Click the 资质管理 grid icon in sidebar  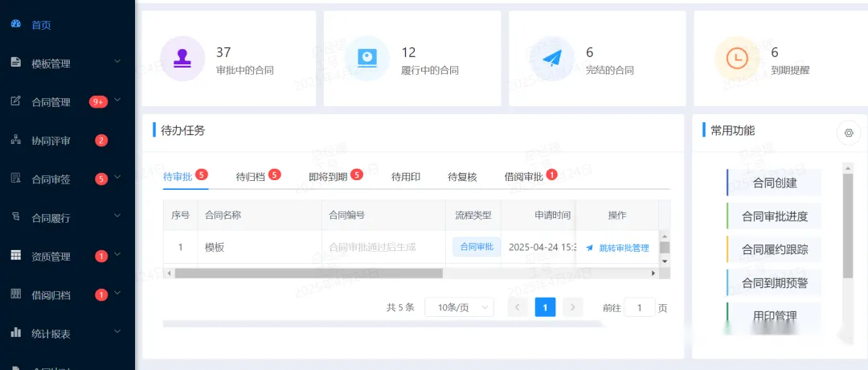coord(15,256)
